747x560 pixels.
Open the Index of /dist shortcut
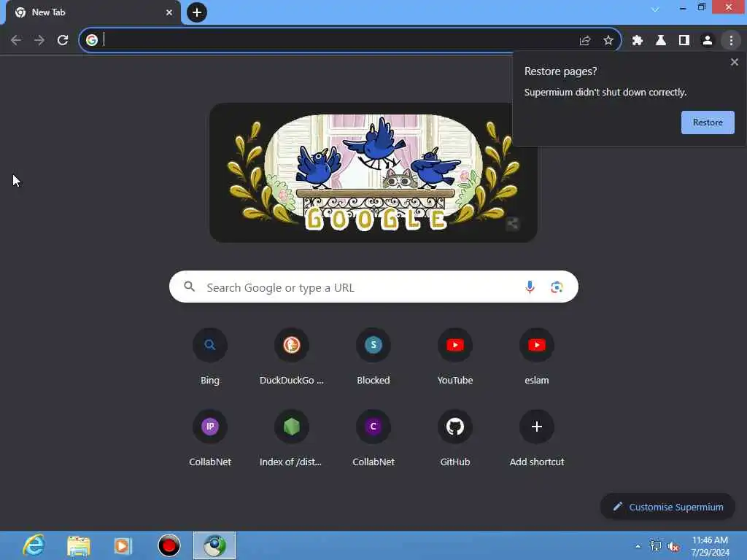[x=292, y=437]
